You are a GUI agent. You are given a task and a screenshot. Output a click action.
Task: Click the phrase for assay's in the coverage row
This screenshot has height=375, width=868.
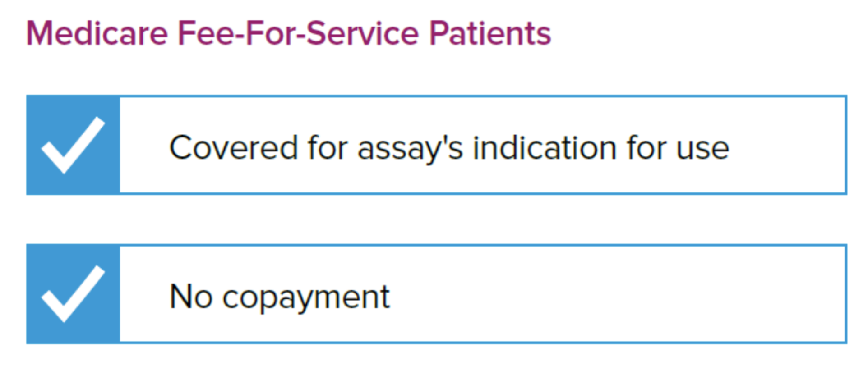[x=385, y=149]
